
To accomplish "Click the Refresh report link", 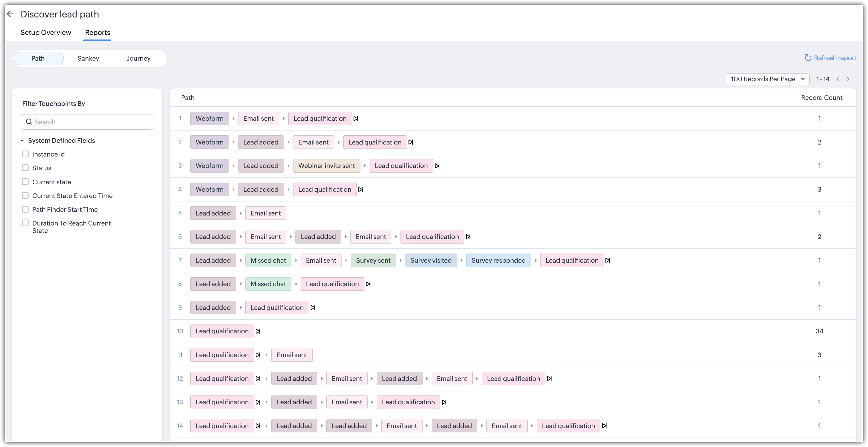I will [830, 58].
